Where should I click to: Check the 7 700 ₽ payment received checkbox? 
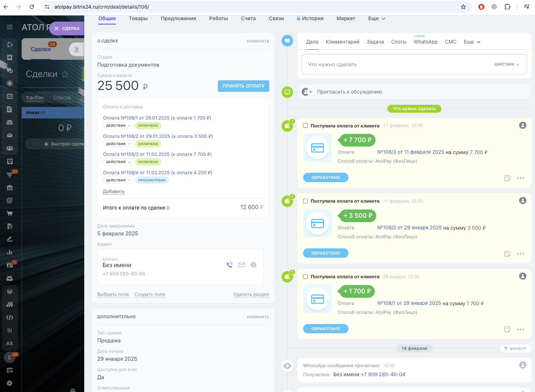(306, 126)
